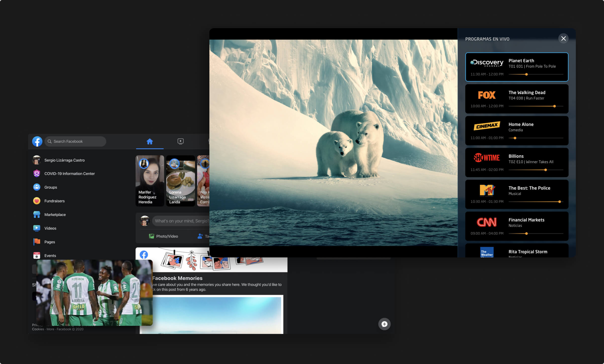The width and height of the screenshot is (604, 364).
Task: Click the Search Facebook field
Action: coord(75,142)
